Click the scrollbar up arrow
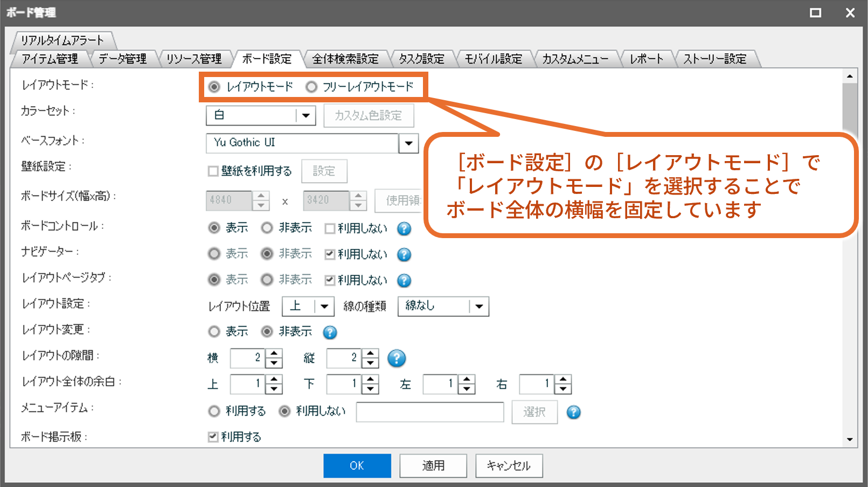 (850, 76)
